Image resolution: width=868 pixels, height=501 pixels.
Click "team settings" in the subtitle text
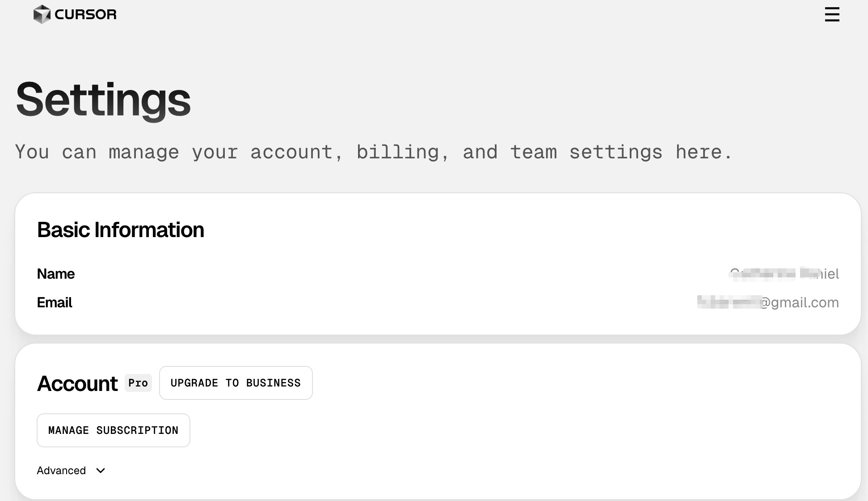[586, 152]
